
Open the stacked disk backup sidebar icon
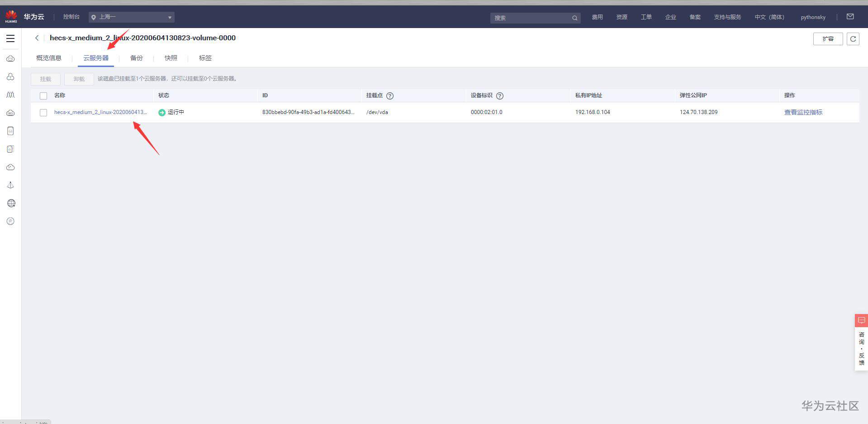[10, 149]
